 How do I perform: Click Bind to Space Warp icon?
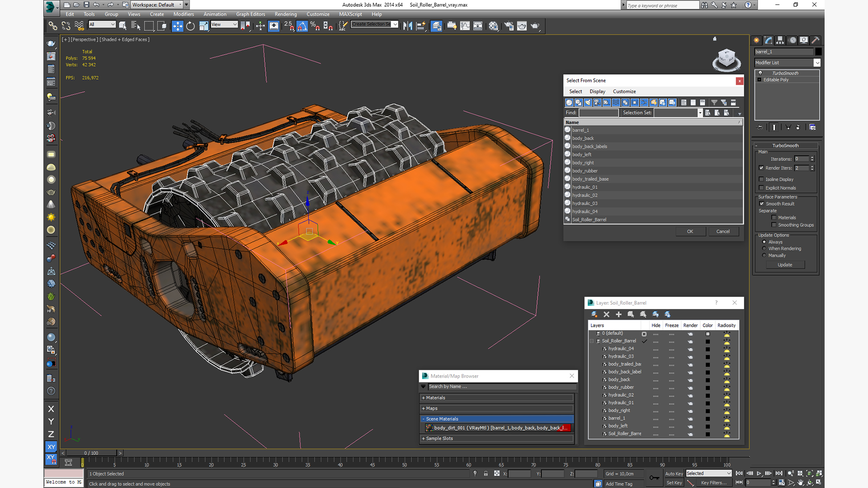pos(79,26)
